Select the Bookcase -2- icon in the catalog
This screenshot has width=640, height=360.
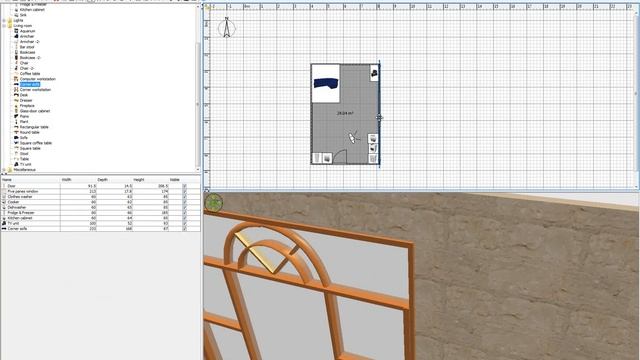16,58
